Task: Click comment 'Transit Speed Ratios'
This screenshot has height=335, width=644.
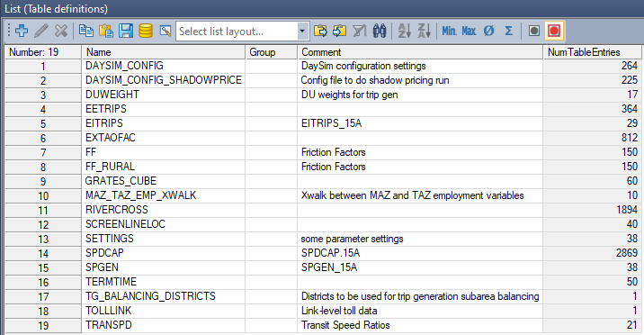Action: [x=345, y=325]
